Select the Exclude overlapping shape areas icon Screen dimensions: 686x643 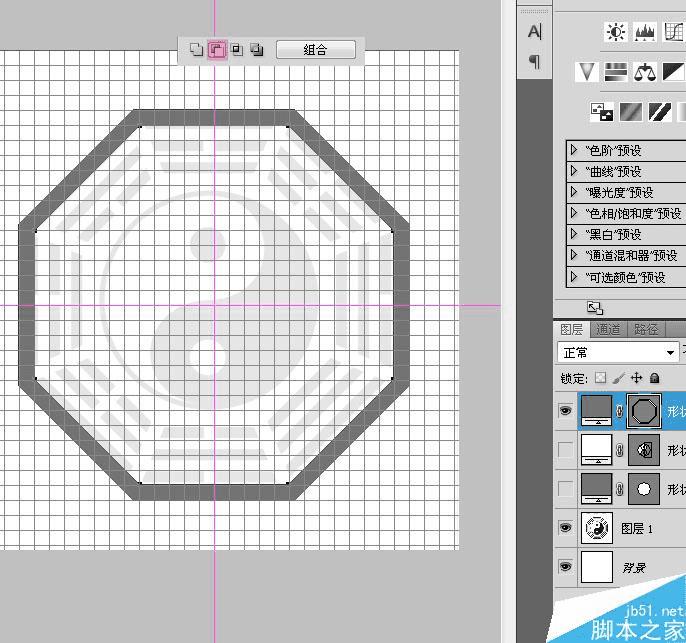point(257,49)
